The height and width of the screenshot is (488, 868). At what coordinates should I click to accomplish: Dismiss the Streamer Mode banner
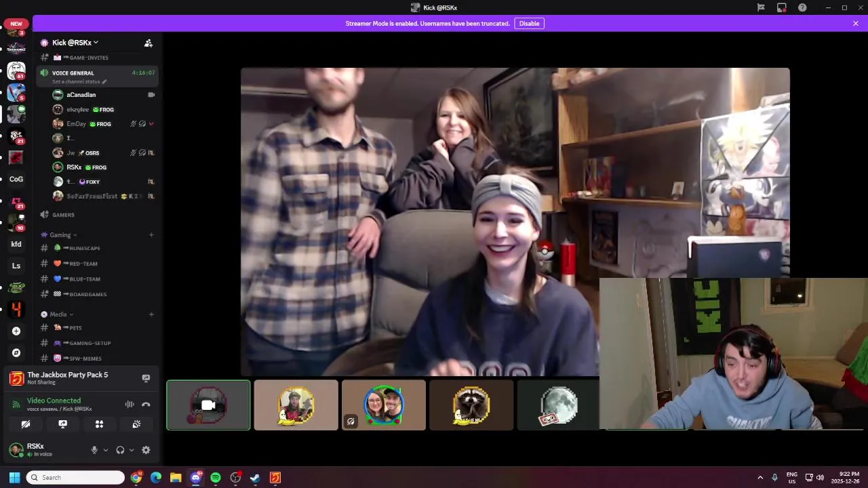(x=856, y=24)
